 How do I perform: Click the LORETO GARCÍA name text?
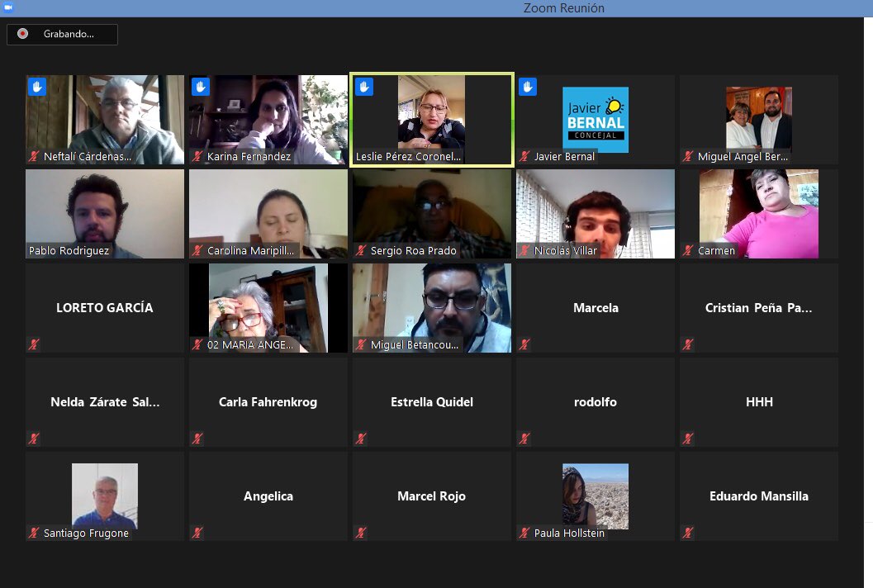(x=105, y=308)
